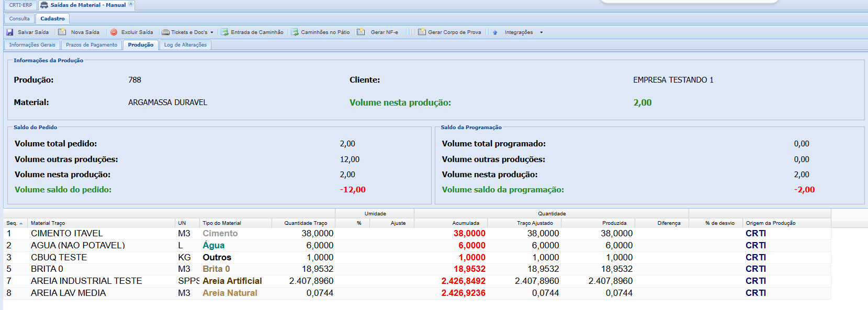Click the negative order balance -12,00
The height and width of the screenshot is (310, 868).
[x=353, y=190]
